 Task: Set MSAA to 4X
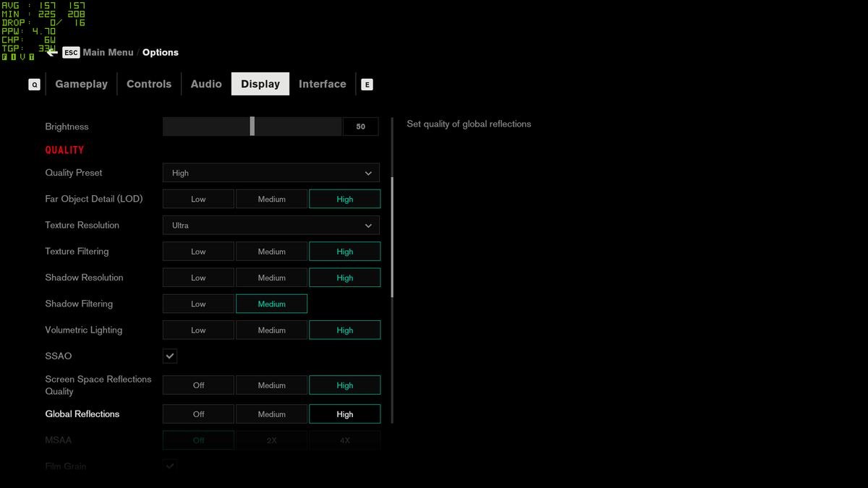(x=345, y=440)
